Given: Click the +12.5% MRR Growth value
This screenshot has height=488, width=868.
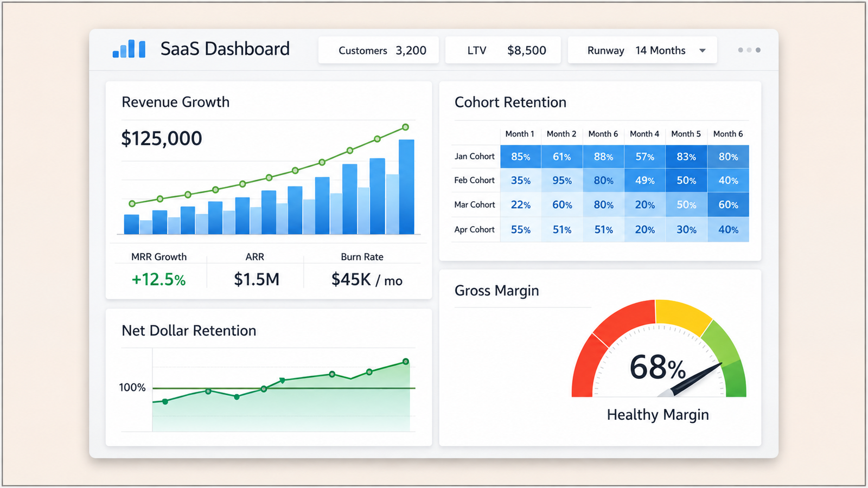Looking at the screenshot, I should coord(158,280).
